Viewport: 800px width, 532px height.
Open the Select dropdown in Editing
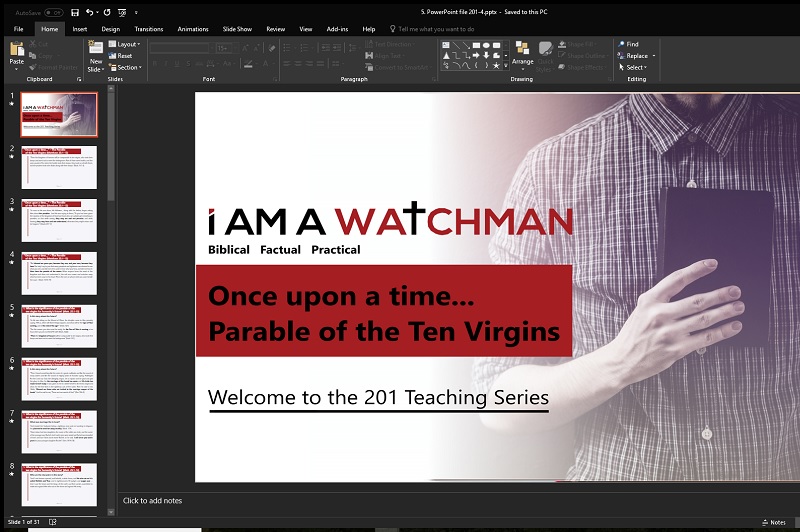[x=633, y=67]
